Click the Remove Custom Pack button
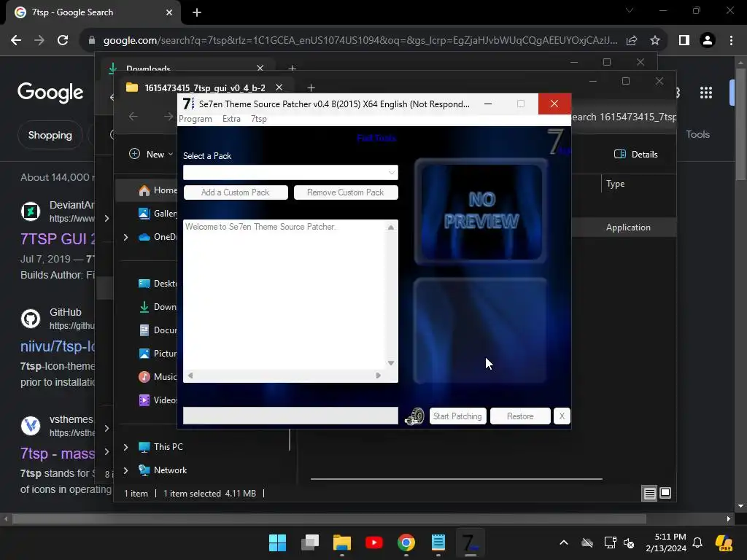 click(x=345, y=192)
